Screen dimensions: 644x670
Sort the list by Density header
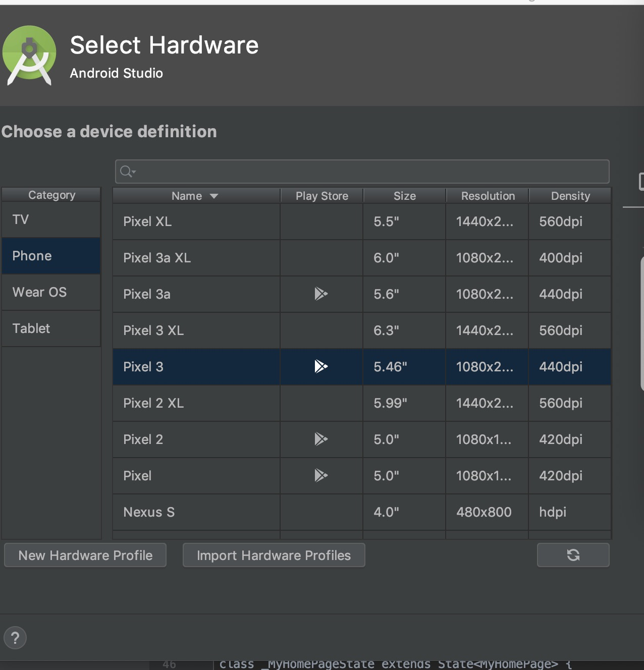point(570,196)
